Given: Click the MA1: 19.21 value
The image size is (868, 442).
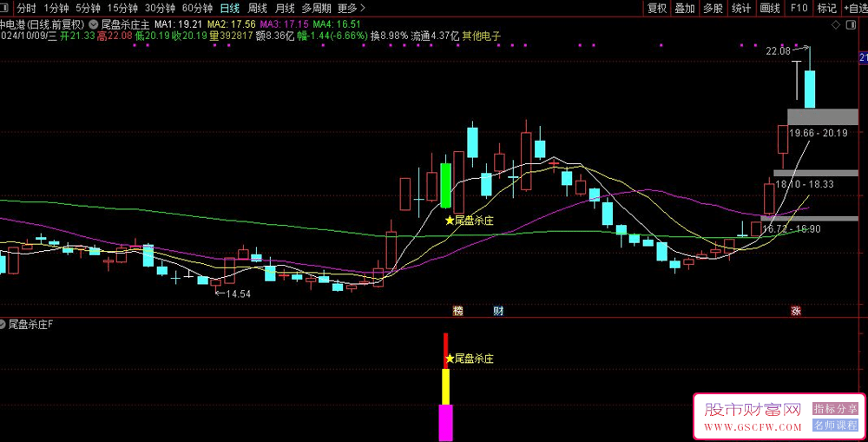Looking at the screenshot, I should (x=178, y=24).
